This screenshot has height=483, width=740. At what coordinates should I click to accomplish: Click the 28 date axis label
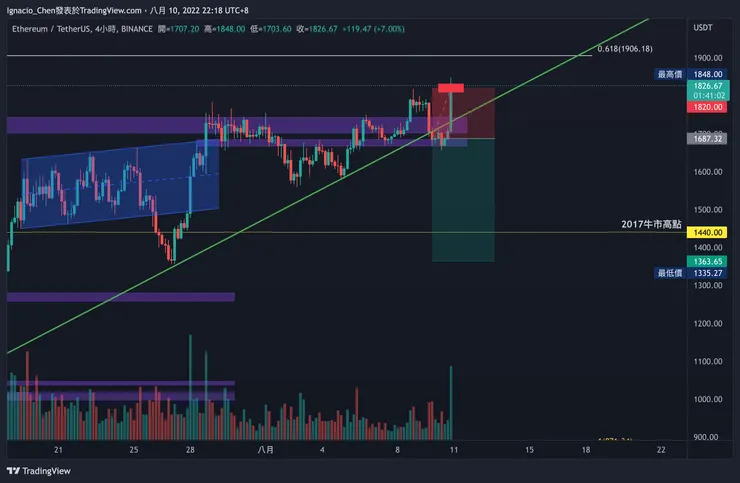[190, 450]
